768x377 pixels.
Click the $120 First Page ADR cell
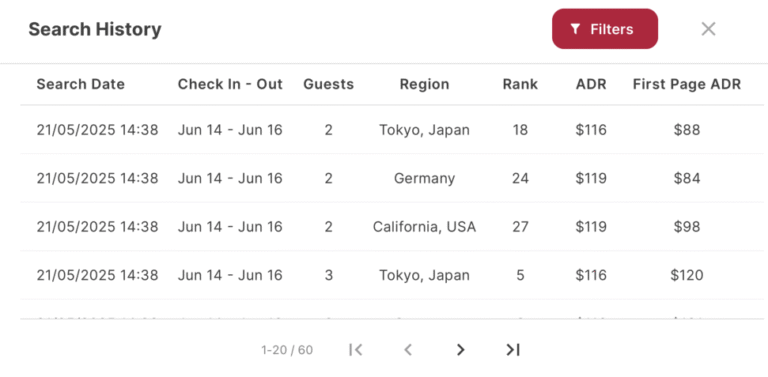[687, 275]
